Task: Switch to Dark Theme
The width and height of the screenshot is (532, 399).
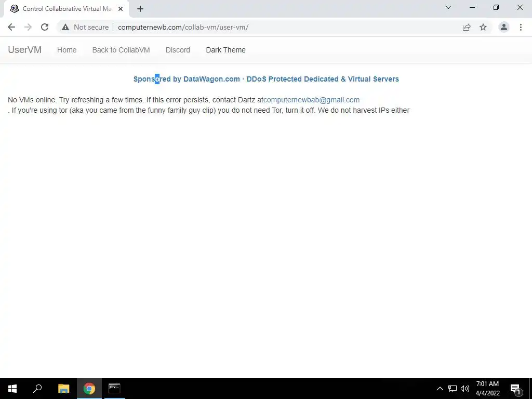Action: point(225,50)
